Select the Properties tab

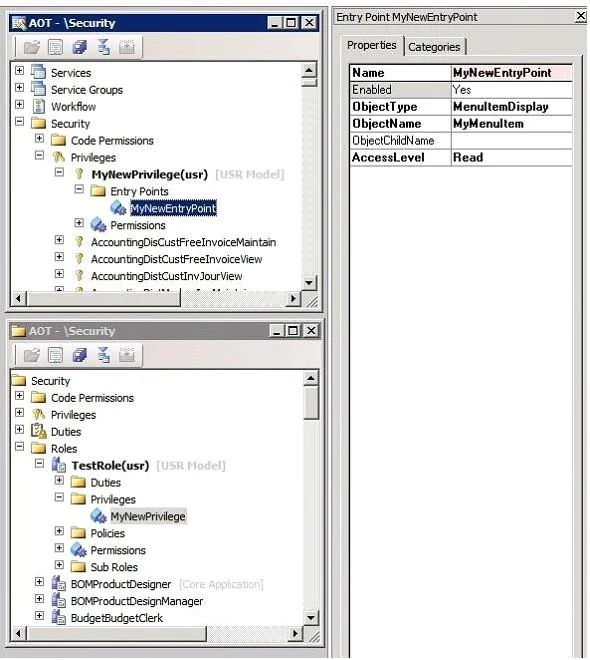(372, 45)
